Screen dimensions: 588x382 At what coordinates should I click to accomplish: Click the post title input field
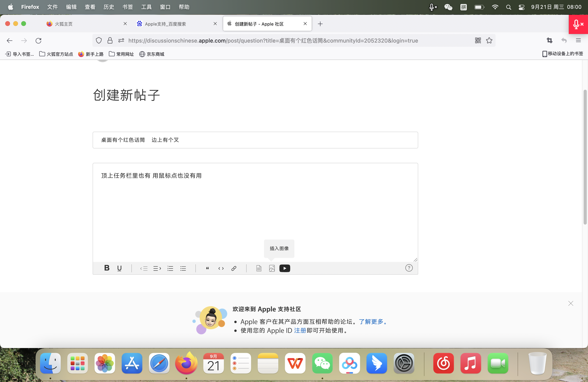coord(255,140)
